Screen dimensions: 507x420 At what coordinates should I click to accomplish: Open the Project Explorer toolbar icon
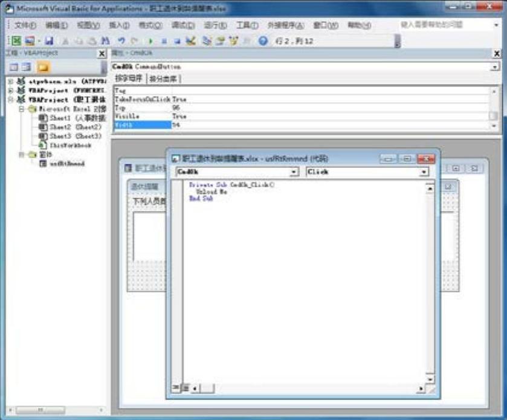[207, 40]
